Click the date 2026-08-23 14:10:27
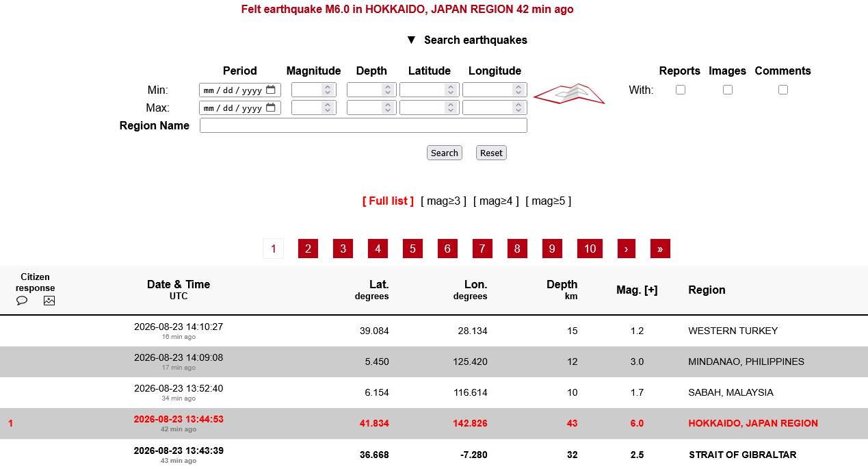Image resolution: width=868 pixels, height=469 pixels. coord(179,327)
